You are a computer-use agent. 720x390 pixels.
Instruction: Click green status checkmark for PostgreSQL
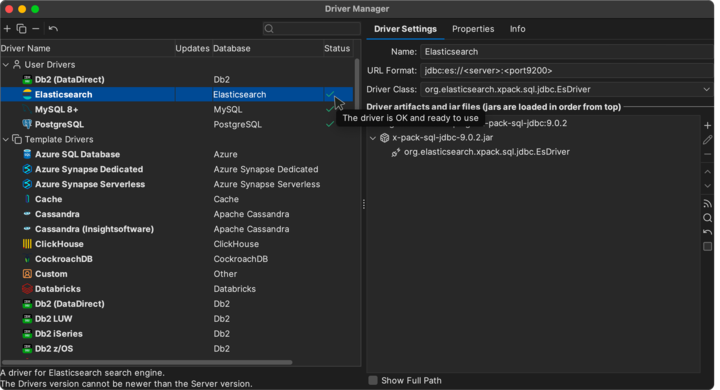coord(330,124)
